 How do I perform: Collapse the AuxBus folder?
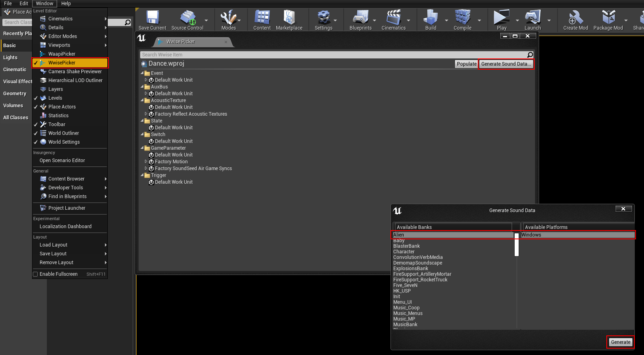pos(142,87)
